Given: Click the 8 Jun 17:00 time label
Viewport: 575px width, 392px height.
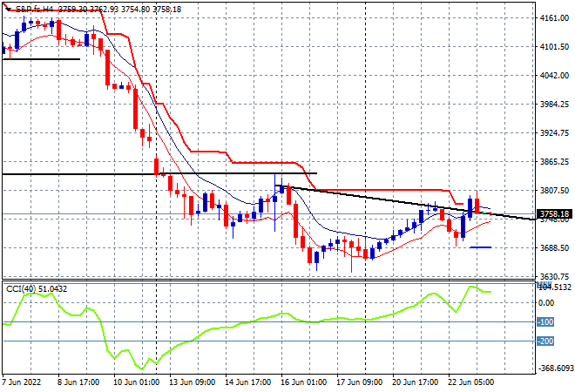Looking at the screenshot, I should 78,382.
